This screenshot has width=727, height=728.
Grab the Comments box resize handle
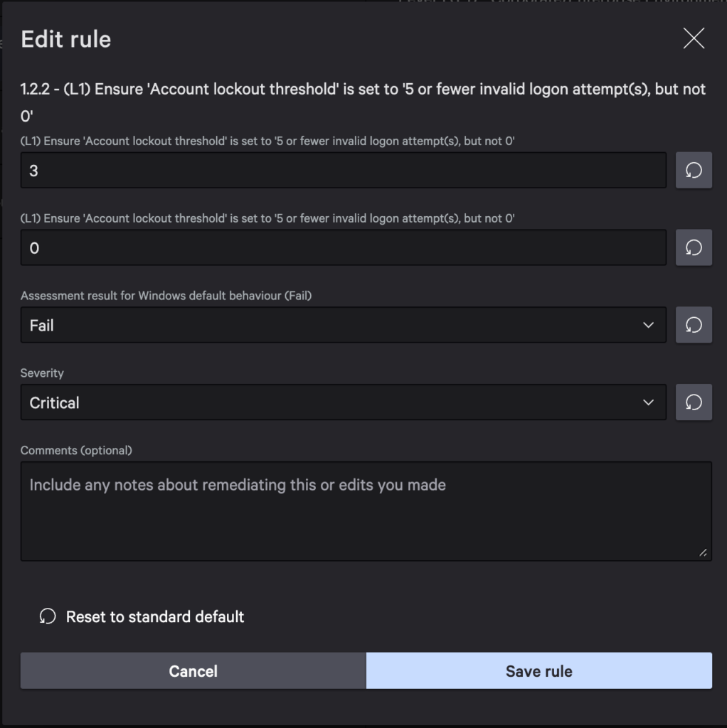704,552
